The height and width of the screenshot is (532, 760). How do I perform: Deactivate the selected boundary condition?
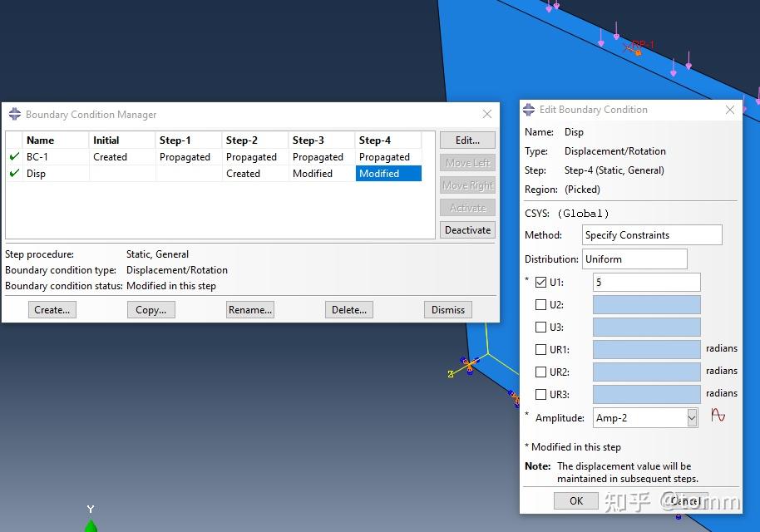click(x=466, y=229)
